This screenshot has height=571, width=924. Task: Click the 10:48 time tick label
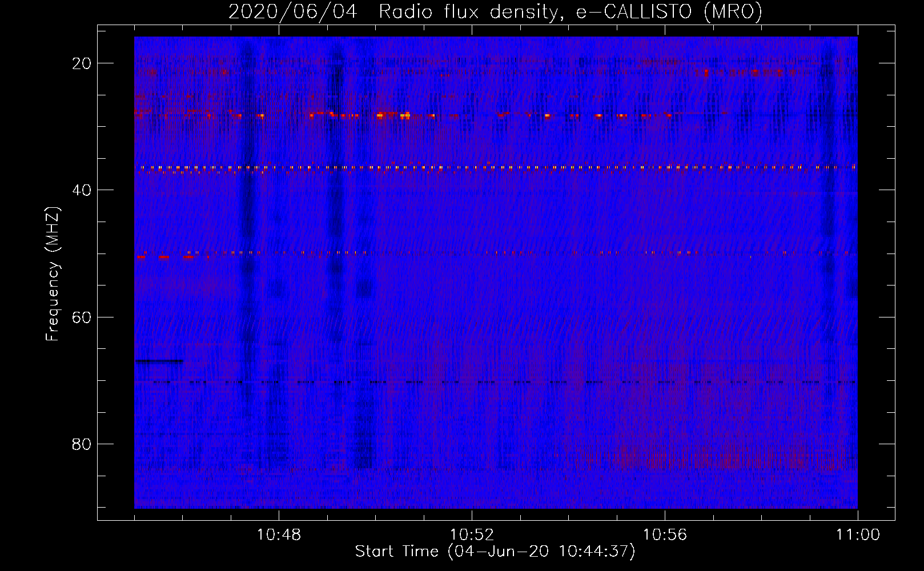click(x=279, y=535)
